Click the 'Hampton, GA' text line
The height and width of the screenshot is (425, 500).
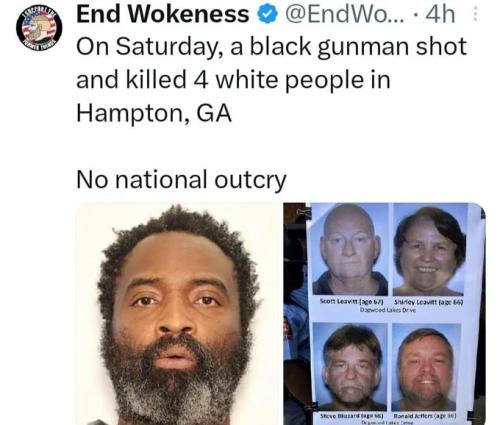click(x=154, y=113)
